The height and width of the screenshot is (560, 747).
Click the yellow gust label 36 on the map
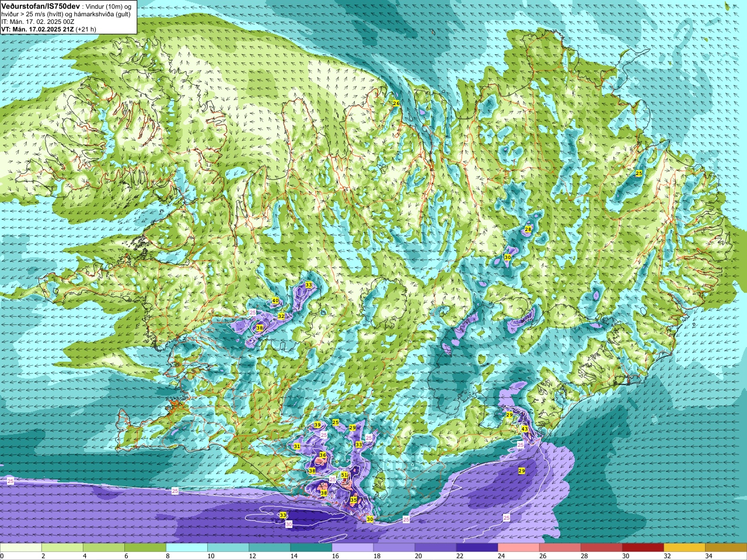pos(322,455)
